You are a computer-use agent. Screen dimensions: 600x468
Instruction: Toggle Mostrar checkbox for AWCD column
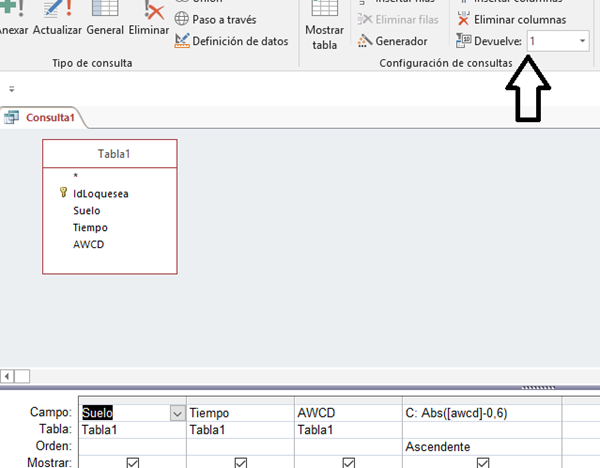pyautogui.click(x=348, y=463)
